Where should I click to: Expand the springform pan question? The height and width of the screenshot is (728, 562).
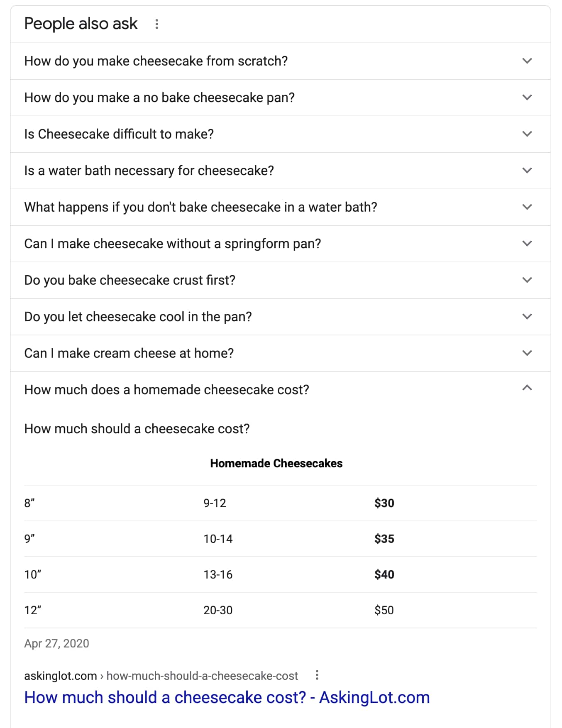527,244
